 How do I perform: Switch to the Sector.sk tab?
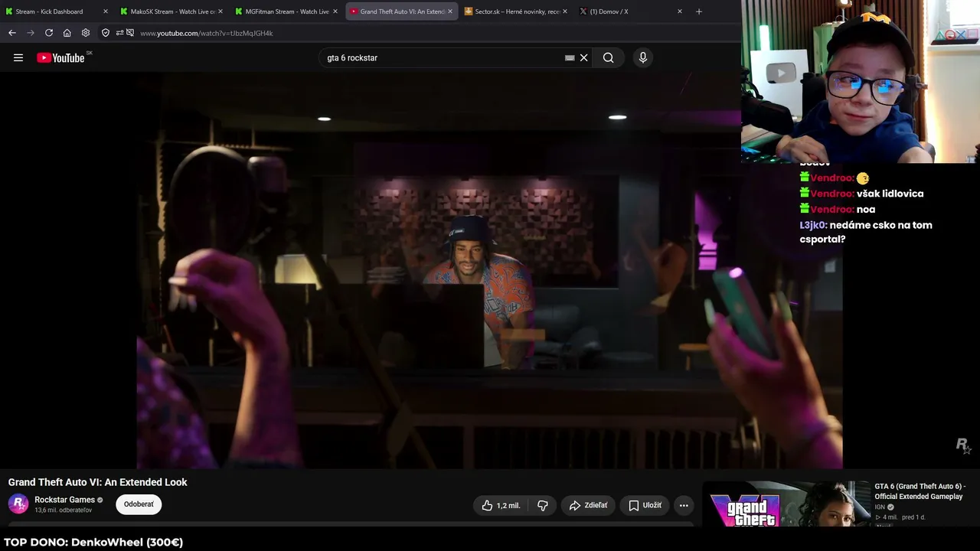pyautogui.click(x=516, y=11)
